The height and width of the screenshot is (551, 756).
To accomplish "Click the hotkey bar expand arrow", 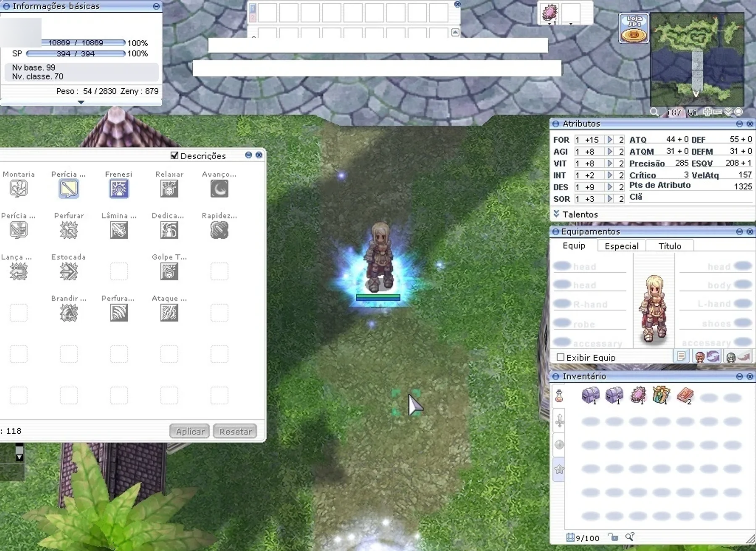I will tap(455, 32).
